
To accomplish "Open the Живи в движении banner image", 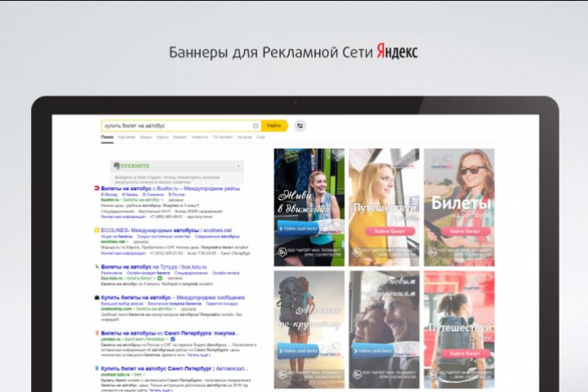I will (309, 207).
